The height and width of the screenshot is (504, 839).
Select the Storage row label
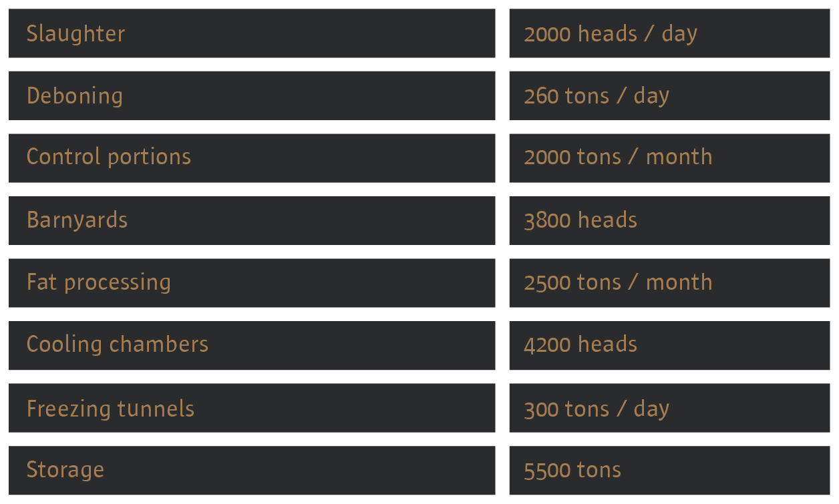click(x=65, y=470)
